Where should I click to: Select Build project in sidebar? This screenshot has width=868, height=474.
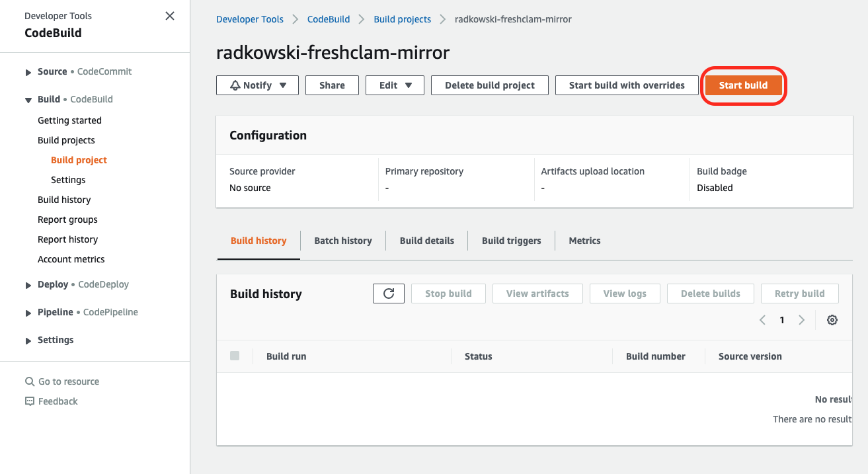coord(79,160)
